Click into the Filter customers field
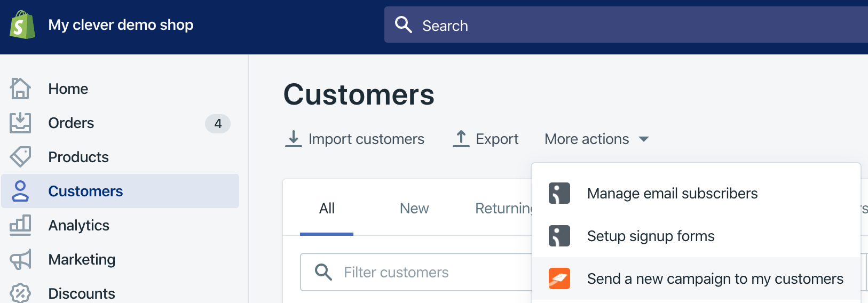The image size is (868, 303). click(416, 272)
